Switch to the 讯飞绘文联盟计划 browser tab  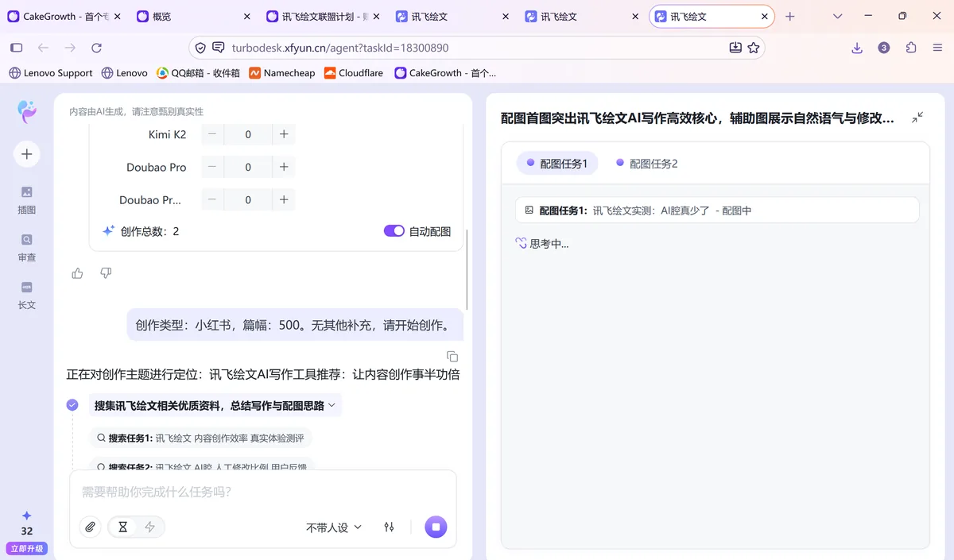pos(322,16)
